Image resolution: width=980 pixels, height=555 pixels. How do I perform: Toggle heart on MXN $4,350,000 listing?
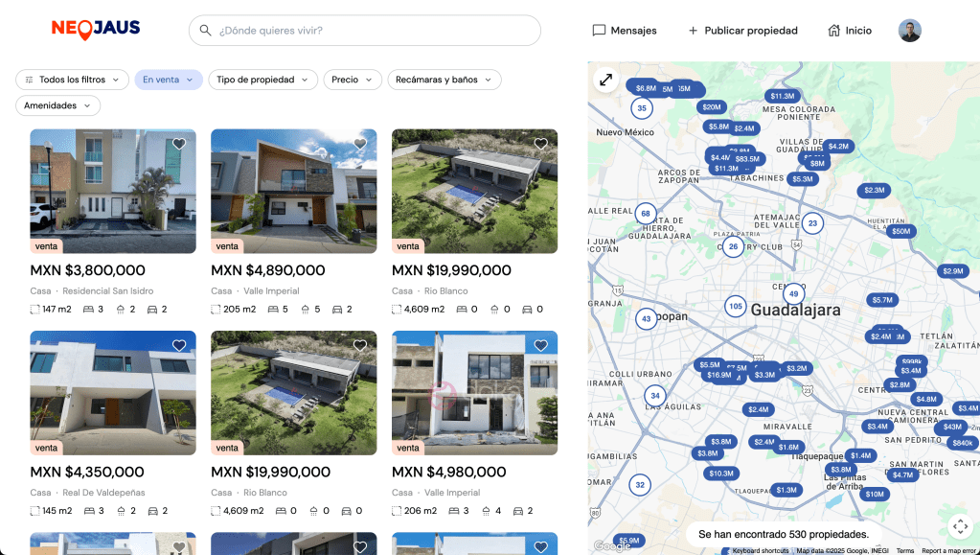click(x=179, y=345)
